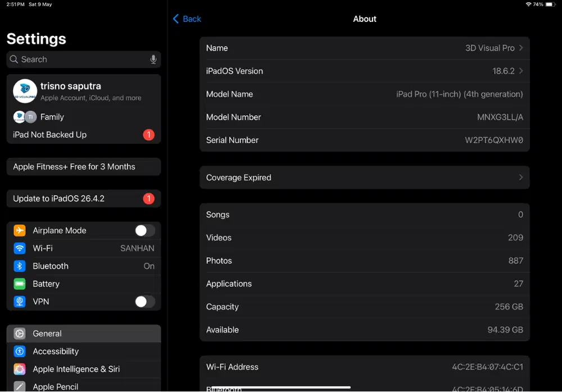Open Apple Intelligence & Siri settings
The image size is (562, 392).
tap(84, 369)
